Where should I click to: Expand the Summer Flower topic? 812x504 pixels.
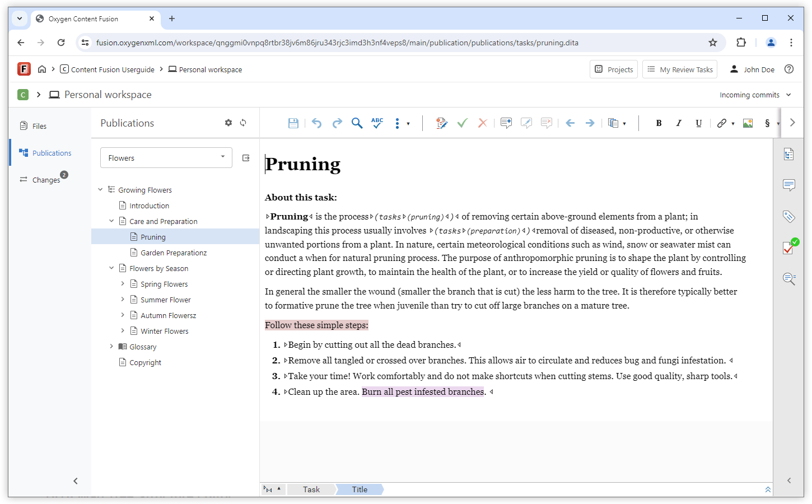click(x=123, y=300)
